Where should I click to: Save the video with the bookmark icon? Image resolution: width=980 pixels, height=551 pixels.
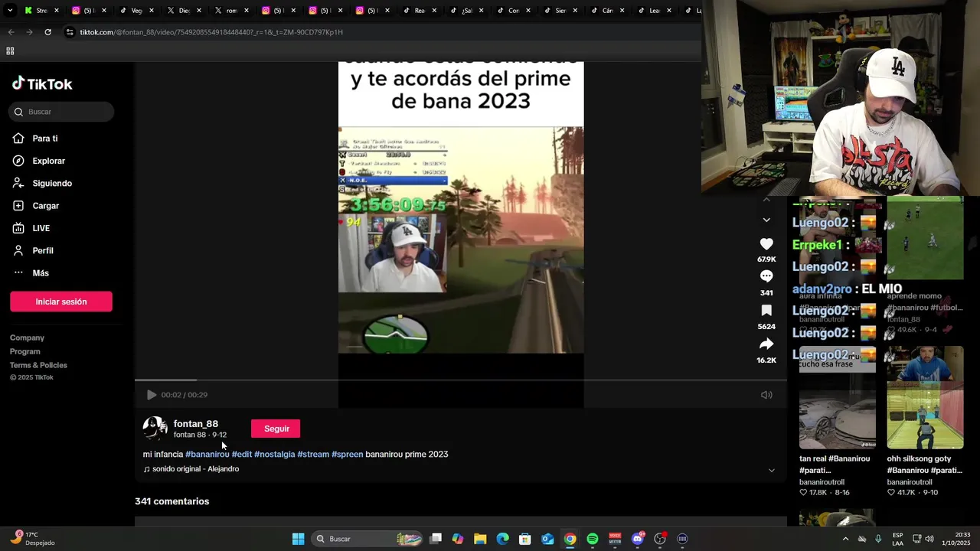pos(766,310)
